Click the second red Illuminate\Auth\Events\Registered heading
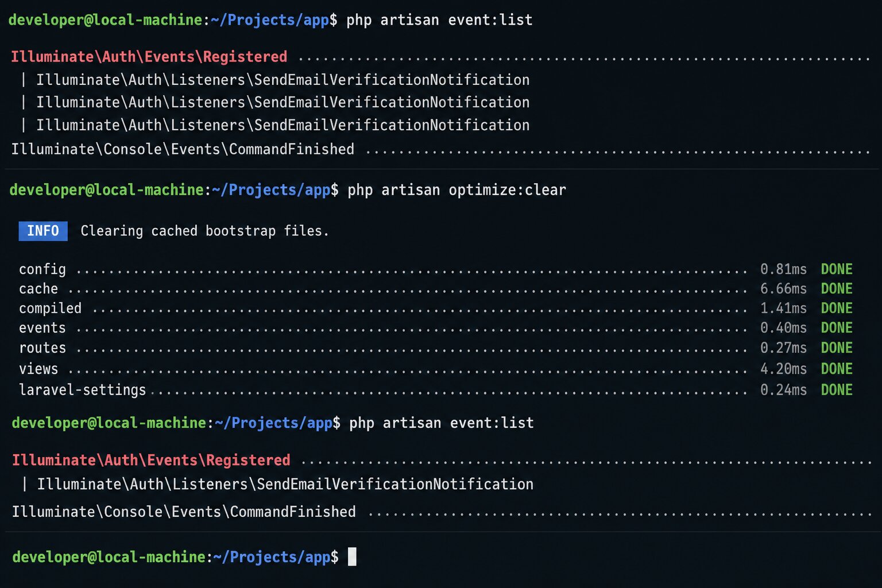Viewport: 882px width, 588px height. [x=151, y=461]
